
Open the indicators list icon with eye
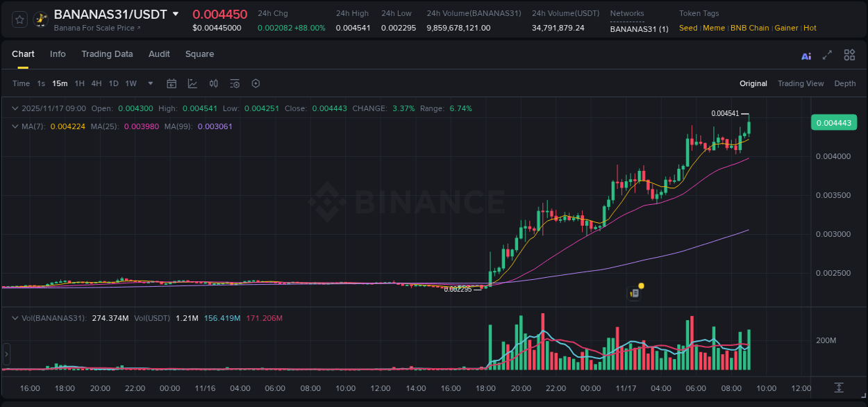tap(234, 83)
